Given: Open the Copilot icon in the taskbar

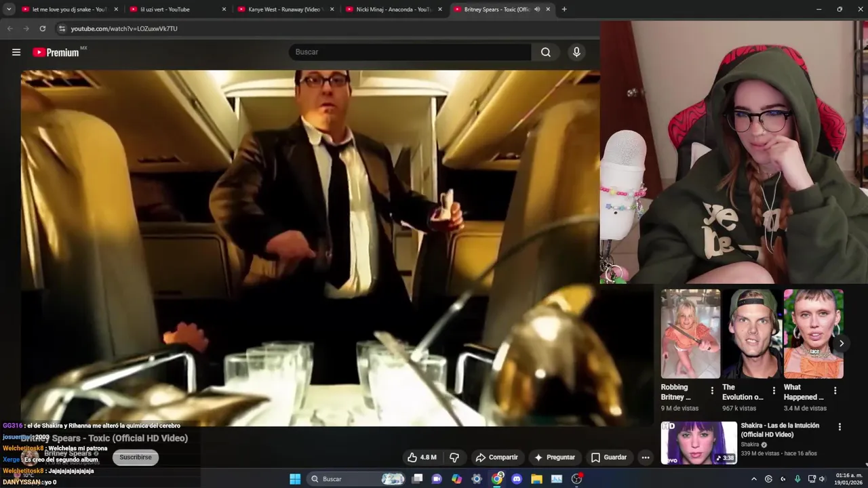Looking at the screenshot, I should pyautogui.click(x=456, y=479).
